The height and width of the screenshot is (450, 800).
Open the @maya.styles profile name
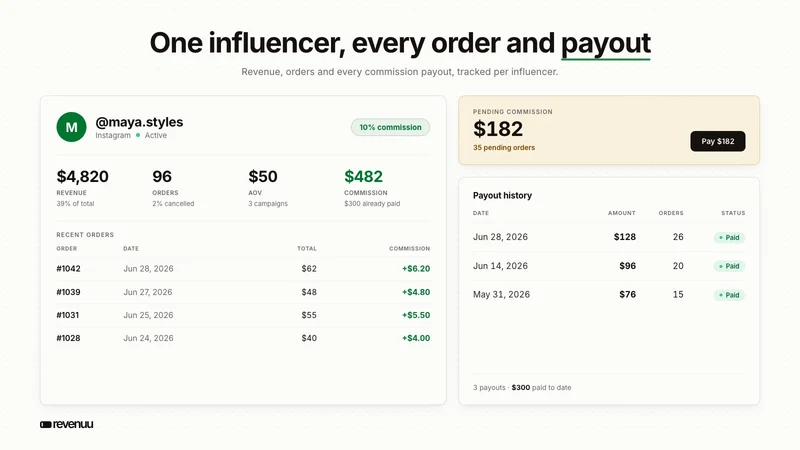coord(139,122)
